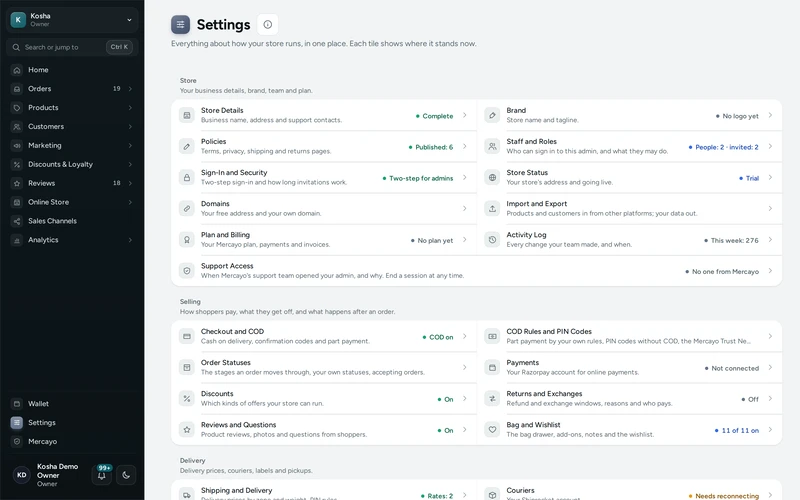Click 'This week: 276' activity text
Viewport: 800px width, 500px height.
[731, 241]
